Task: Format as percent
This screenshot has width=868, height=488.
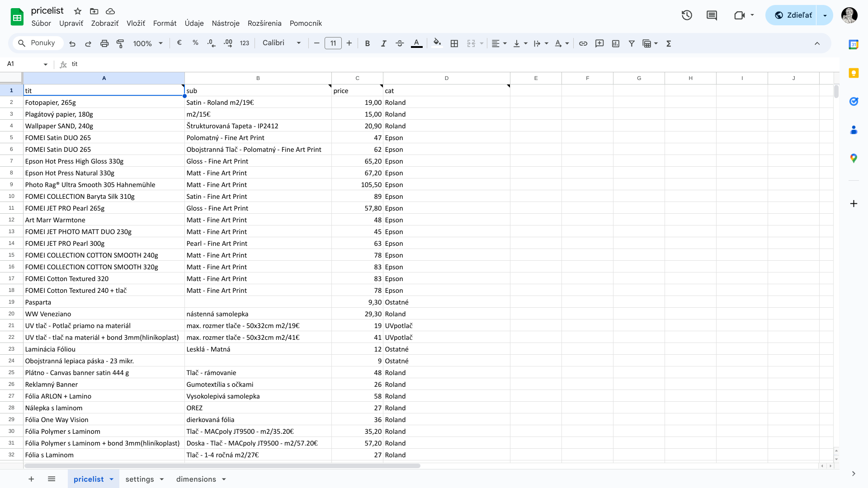Action: pos(195,43)
